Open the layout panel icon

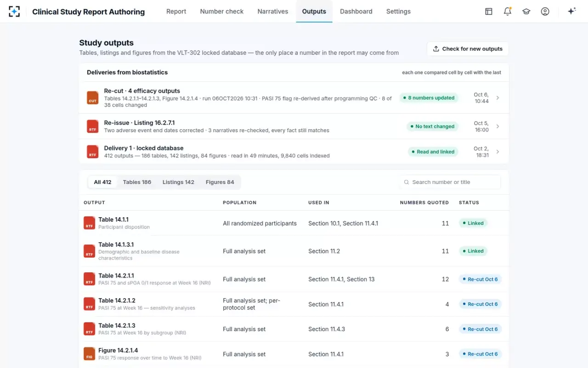489,11
